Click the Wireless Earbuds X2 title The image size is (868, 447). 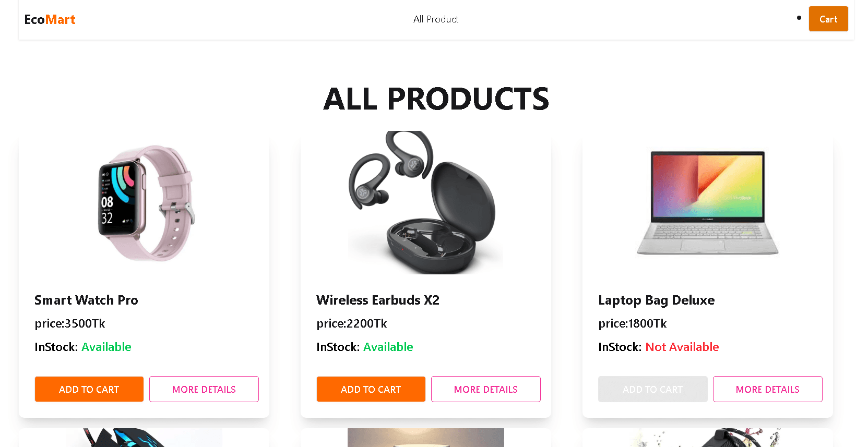click(377, 300)
